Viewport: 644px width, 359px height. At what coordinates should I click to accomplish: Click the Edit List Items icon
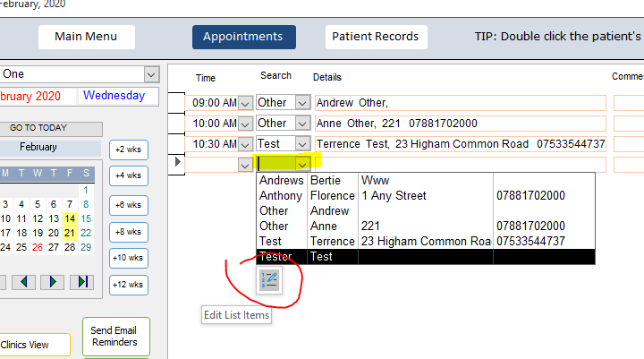tap(269, 280)
